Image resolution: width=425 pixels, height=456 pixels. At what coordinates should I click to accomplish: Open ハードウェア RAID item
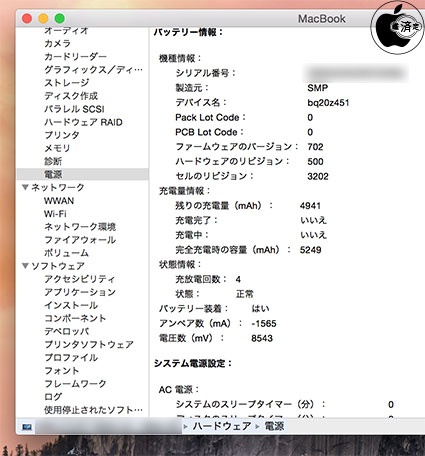83,122
